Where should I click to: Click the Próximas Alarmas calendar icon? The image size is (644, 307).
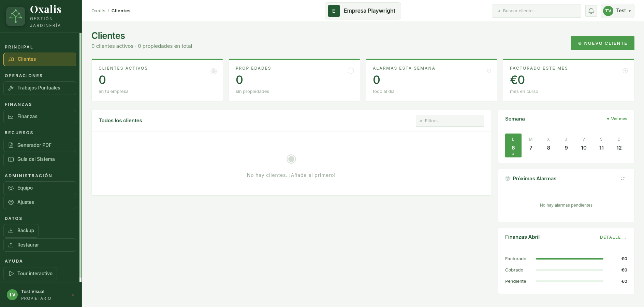pyautogui.click(x=508, y=179)
